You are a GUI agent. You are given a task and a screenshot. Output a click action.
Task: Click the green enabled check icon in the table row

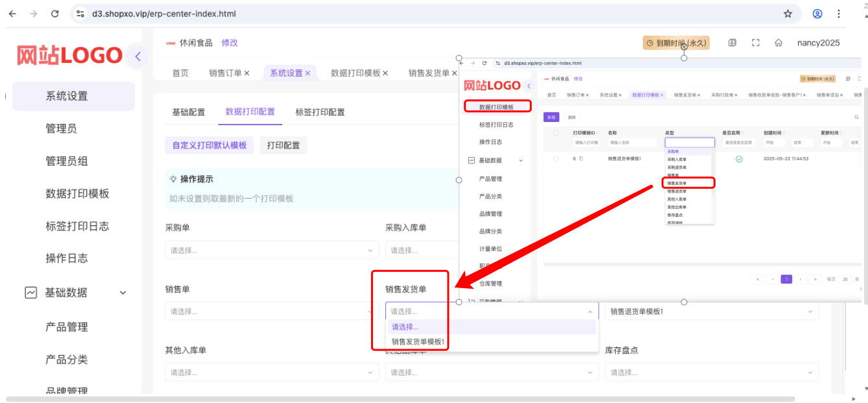(739, 159)
